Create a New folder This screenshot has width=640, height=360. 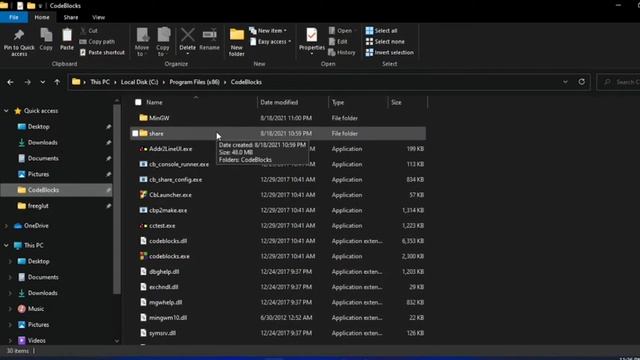coord(237,42)
